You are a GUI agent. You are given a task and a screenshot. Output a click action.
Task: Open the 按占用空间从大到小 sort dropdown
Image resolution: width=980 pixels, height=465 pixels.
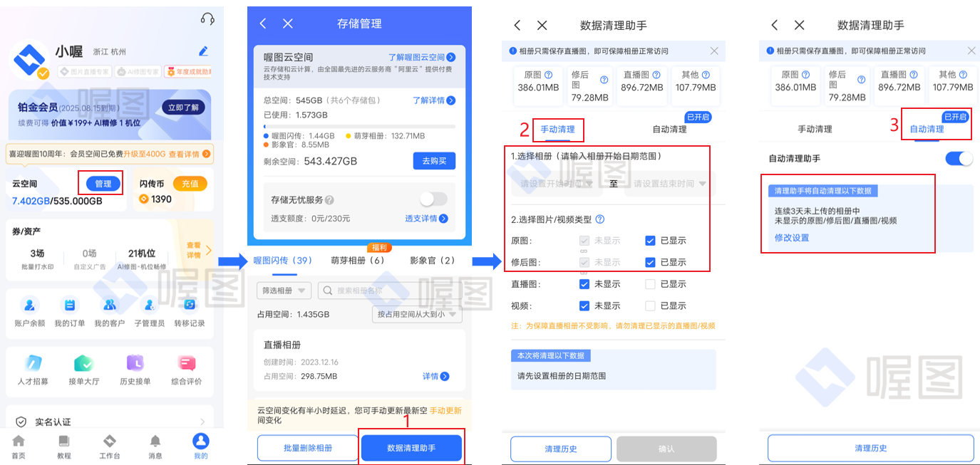click(x=417, y=314)
